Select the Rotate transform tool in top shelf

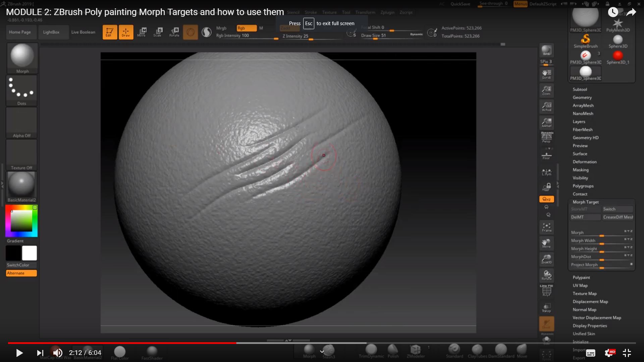coord(174,32)
